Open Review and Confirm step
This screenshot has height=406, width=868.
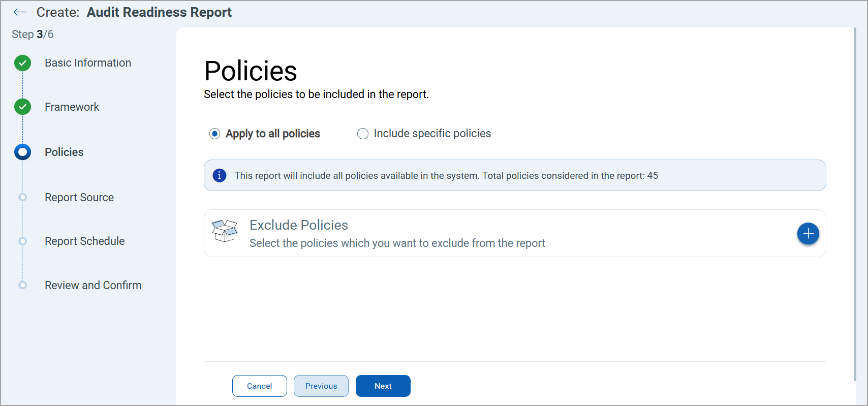pyautogui.click(x=93, y=285)
